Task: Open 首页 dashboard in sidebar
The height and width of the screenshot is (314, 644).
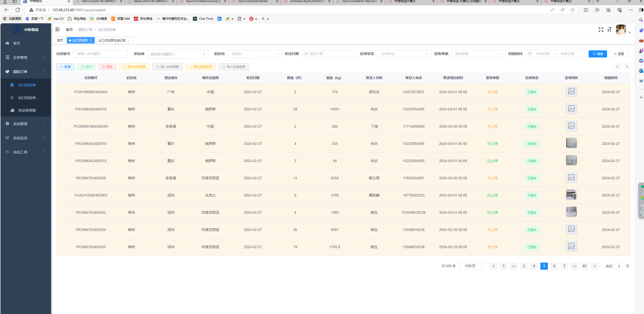Action: (26, 43)
